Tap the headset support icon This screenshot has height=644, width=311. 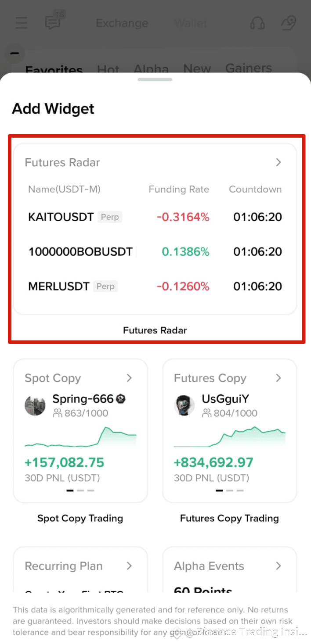tap(257, 23)
